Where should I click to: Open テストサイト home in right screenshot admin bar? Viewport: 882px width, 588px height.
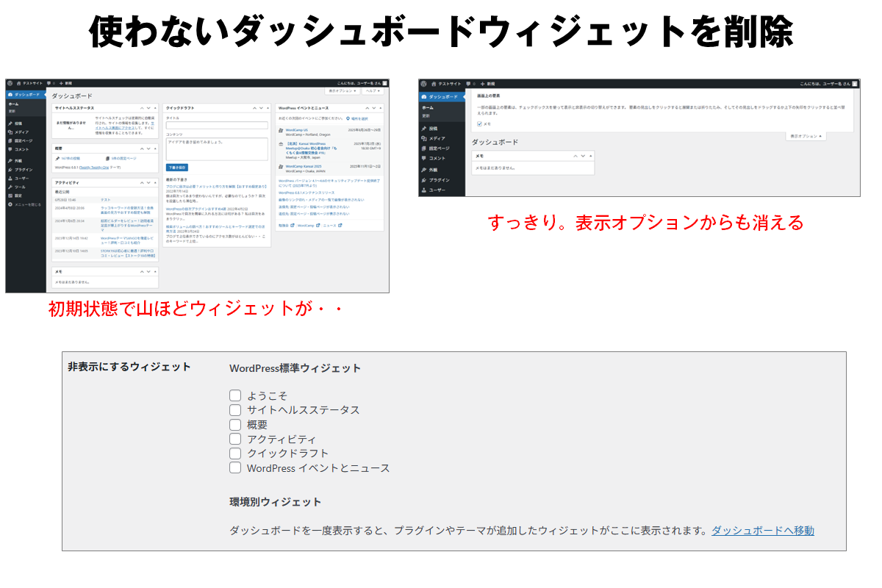point(448,83)
